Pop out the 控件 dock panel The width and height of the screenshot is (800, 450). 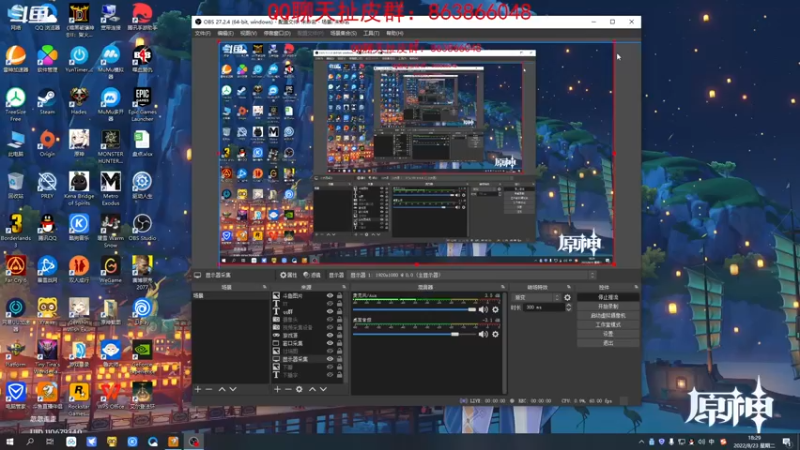coord(636,287)
